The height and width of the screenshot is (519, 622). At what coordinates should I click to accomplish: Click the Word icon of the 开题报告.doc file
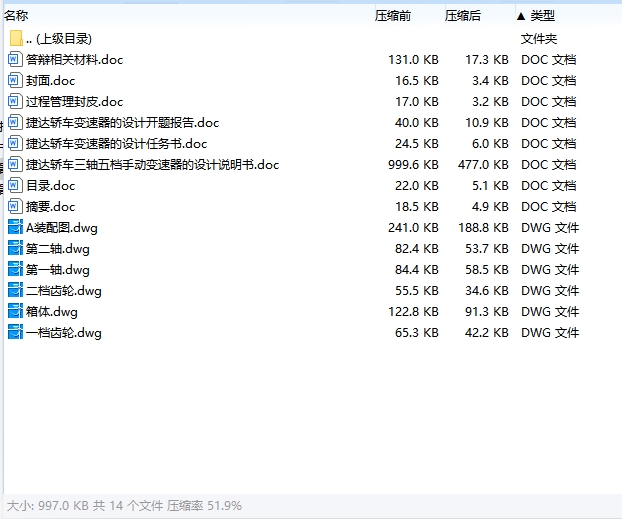click(x=15, y=123)
